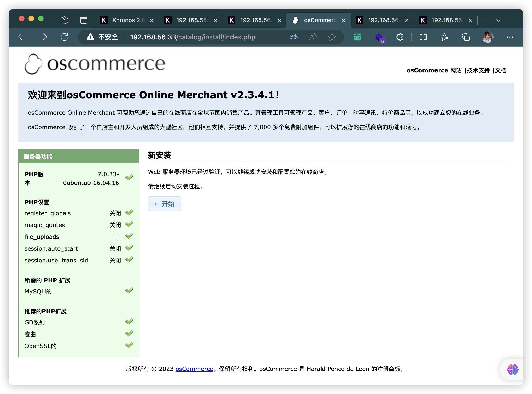
Task: Switch to the Khronos 2.0 tab
Action: (127, 20)
